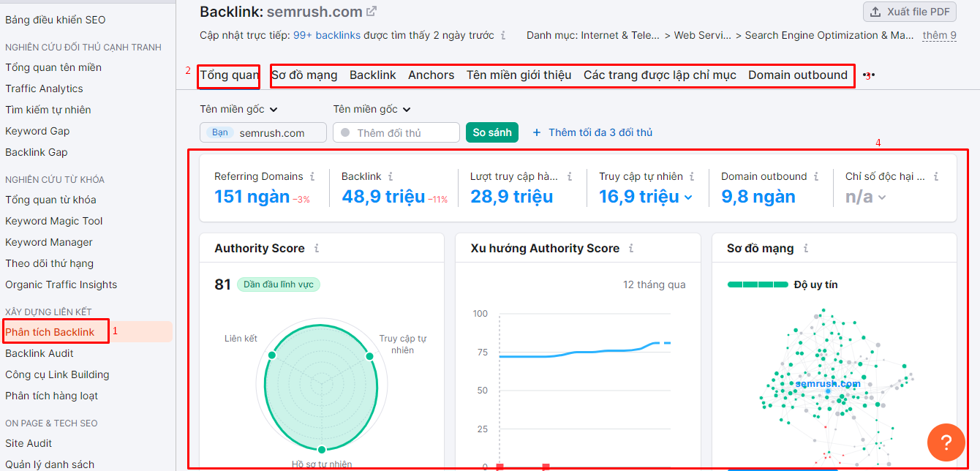Open the Backlink tab
Image resolution: width=980 pixels, height=471 pixels.
[x=373, y=75]
